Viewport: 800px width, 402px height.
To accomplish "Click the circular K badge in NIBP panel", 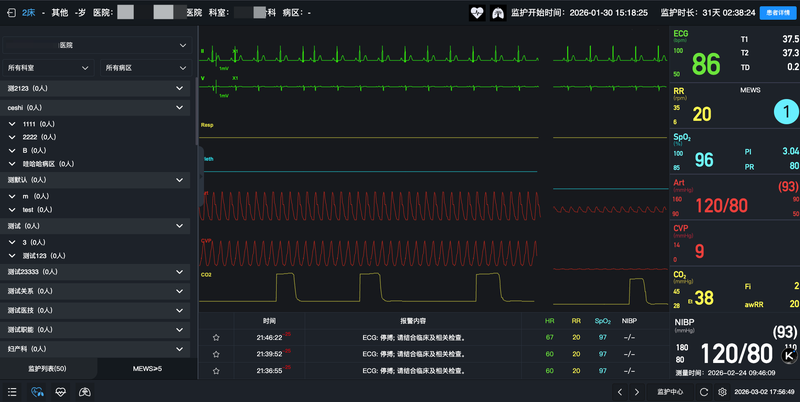I will coord(788,355).
